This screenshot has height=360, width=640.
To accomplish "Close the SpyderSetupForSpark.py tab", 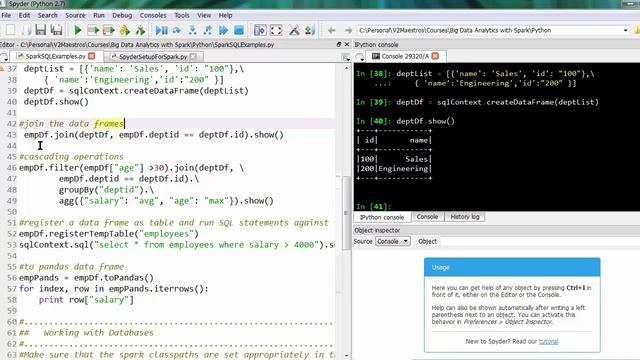I will point(193,56).
